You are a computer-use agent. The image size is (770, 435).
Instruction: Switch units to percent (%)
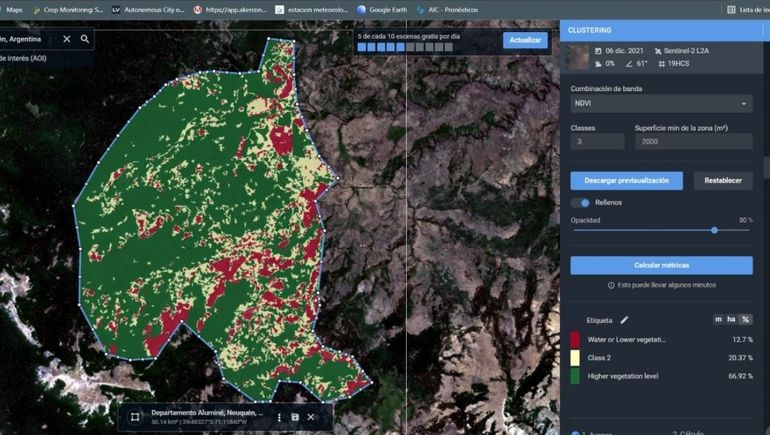[745, 319]
